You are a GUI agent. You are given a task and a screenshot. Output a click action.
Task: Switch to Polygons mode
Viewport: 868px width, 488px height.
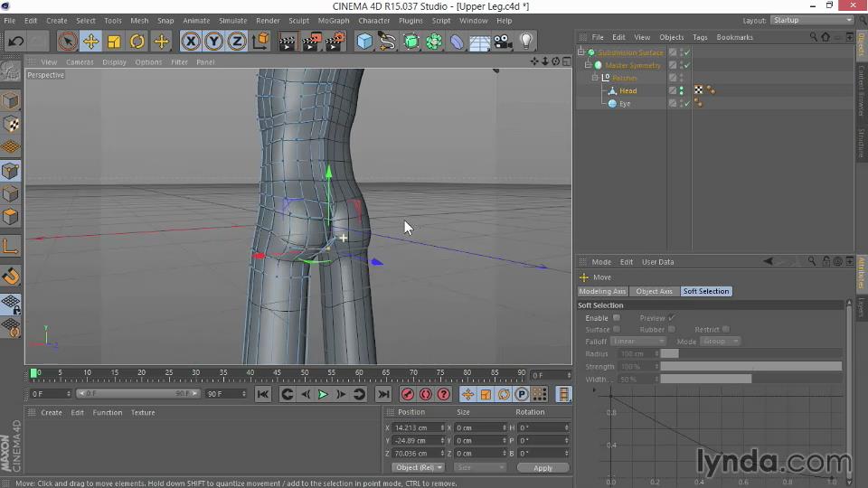tap(11, 216)
